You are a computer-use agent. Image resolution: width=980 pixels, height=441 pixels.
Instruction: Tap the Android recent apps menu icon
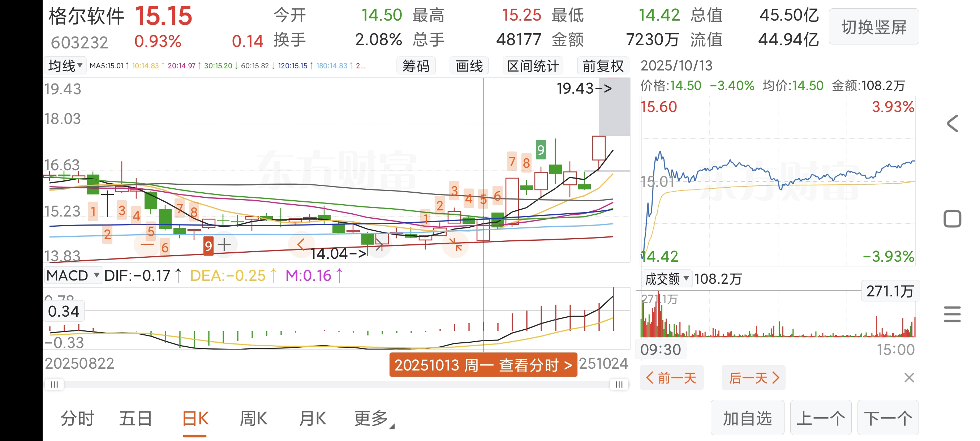952,314
